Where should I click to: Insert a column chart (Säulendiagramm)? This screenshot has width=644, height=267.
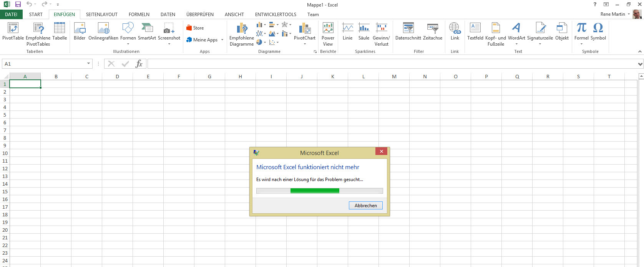261,25
